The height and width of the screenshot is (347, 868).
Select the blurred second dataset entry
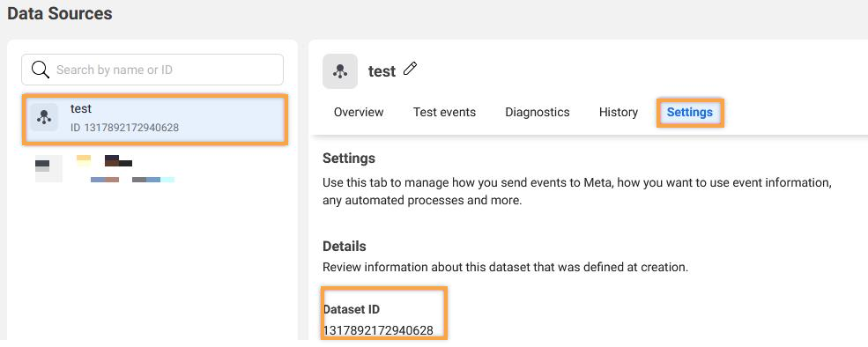pos(105,169)
